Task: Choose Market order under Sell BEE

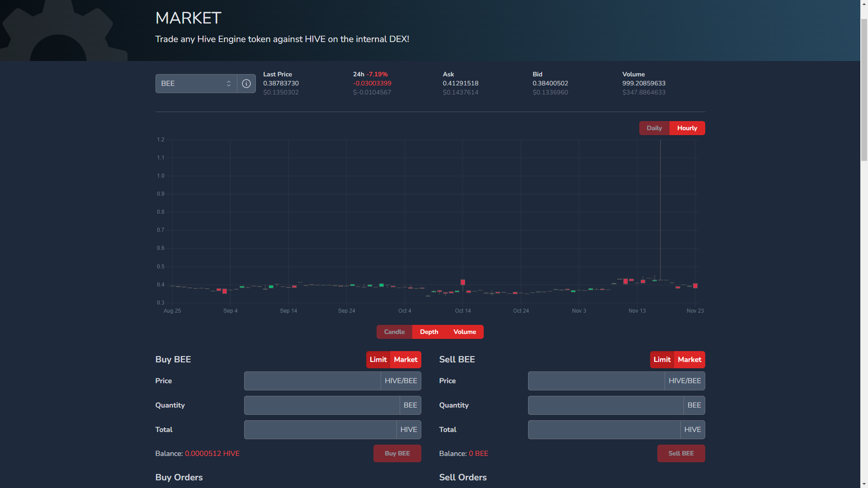Action: [x=689, y=360]
